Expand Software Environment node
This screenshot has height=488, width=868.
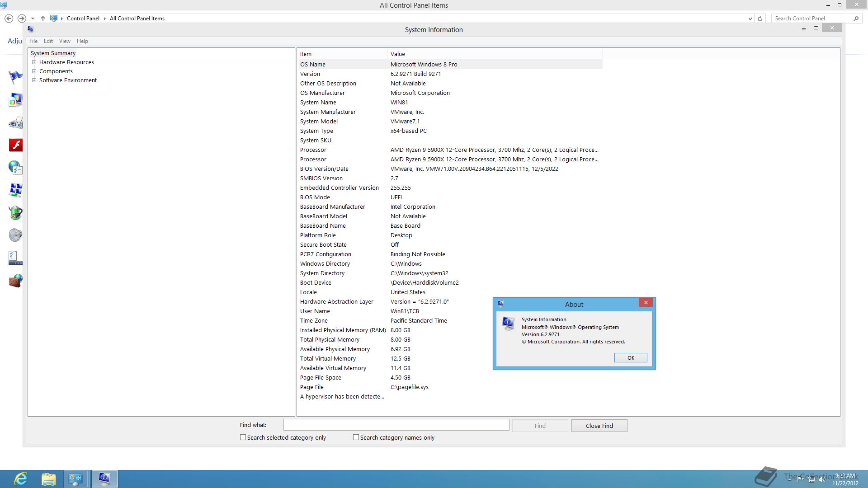click(x=34, y=80)
